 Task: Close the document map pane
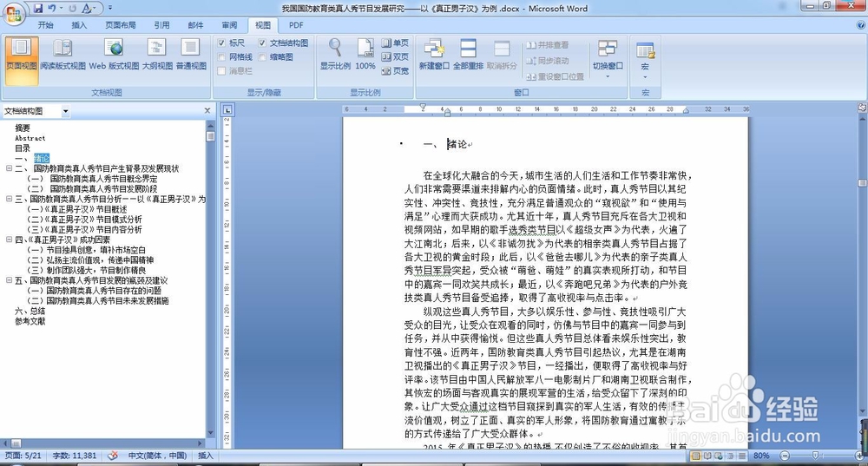(x=207, y=111)
